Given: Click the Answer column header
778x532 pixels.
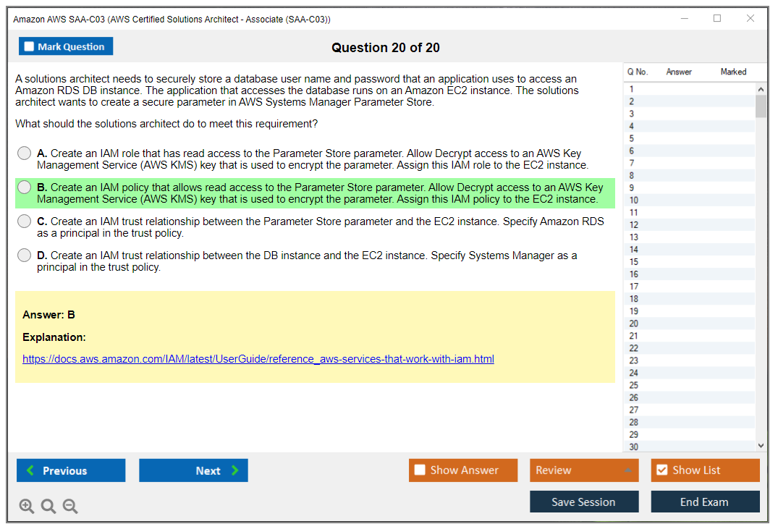Looking at the screenshot, I should click(679, 72).
